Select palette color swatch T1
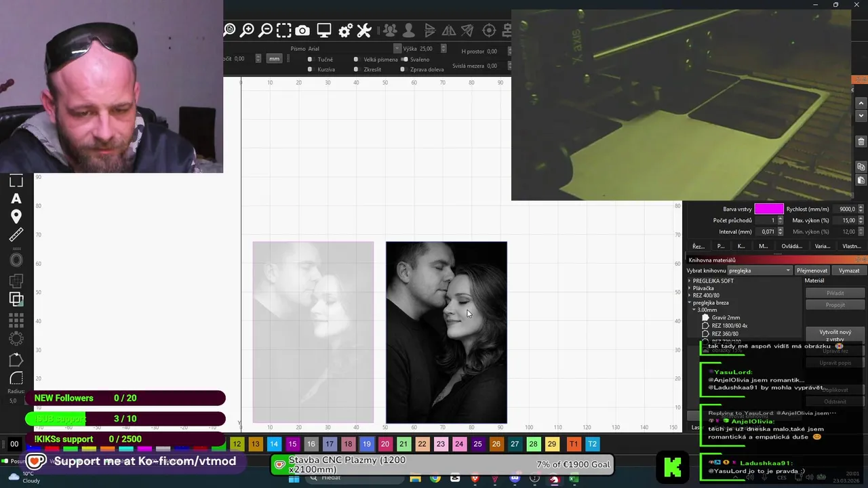Image resolution: width=868 pixels, height=488 pixels. (574, 444)
